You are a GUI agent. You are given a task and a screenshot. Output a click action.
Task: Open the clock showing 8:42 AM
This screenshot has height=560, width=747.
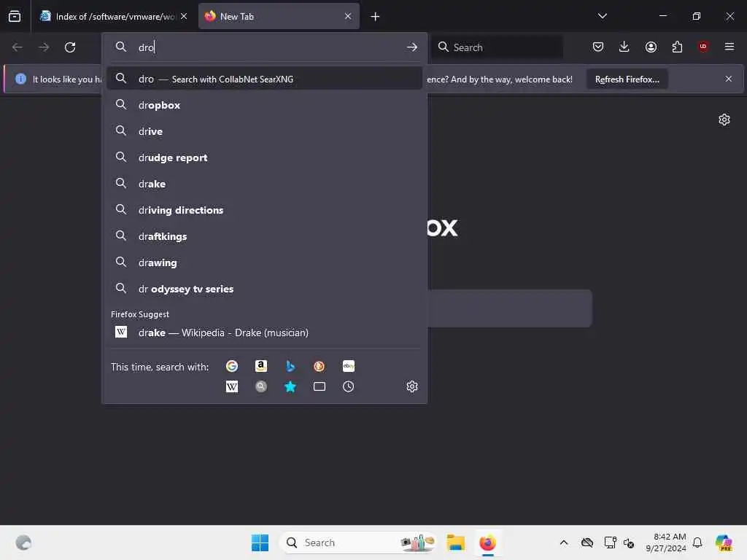pos(665,542)
